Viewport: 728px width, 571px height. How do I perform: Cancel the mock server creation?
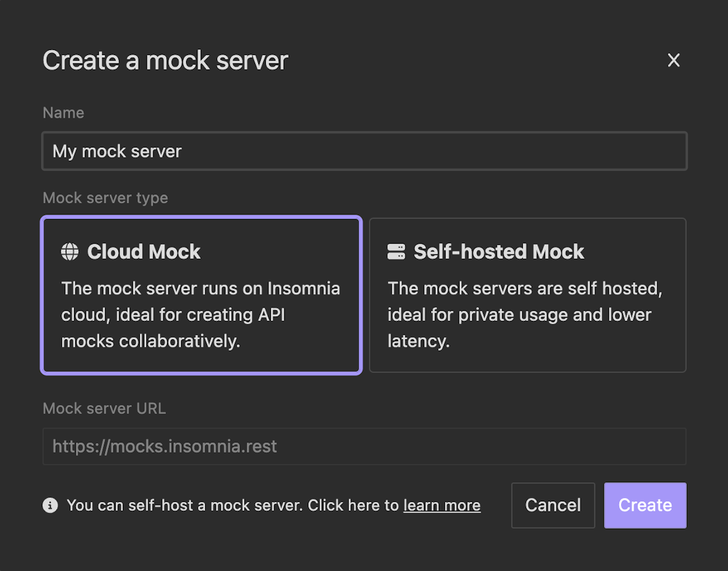pyautogui.click(x=553, y=505)
